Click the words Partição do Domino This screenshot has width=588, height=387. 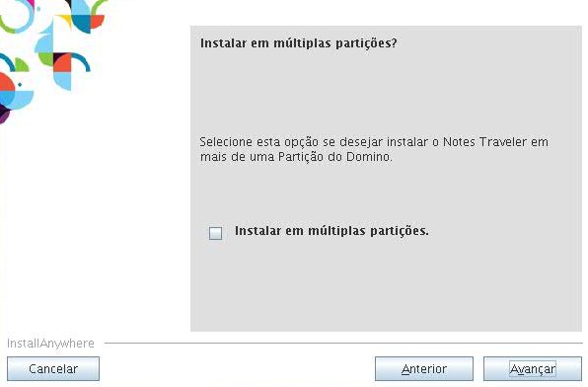click(334, 157)
